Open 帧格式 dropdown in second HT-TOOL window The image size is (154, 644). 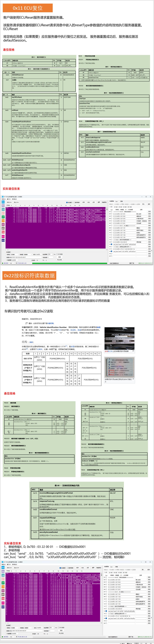point(15,628)
